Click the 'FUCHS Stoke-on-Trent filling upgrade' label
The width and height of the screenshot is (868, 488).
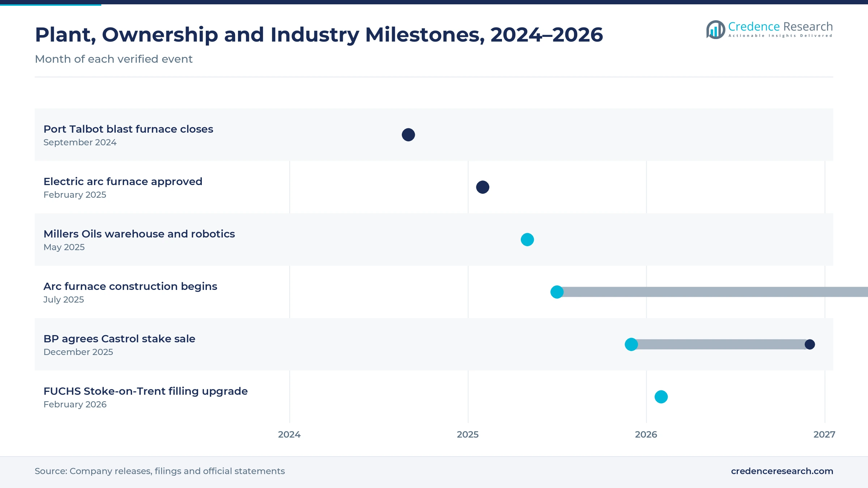(x=146, y=391)
